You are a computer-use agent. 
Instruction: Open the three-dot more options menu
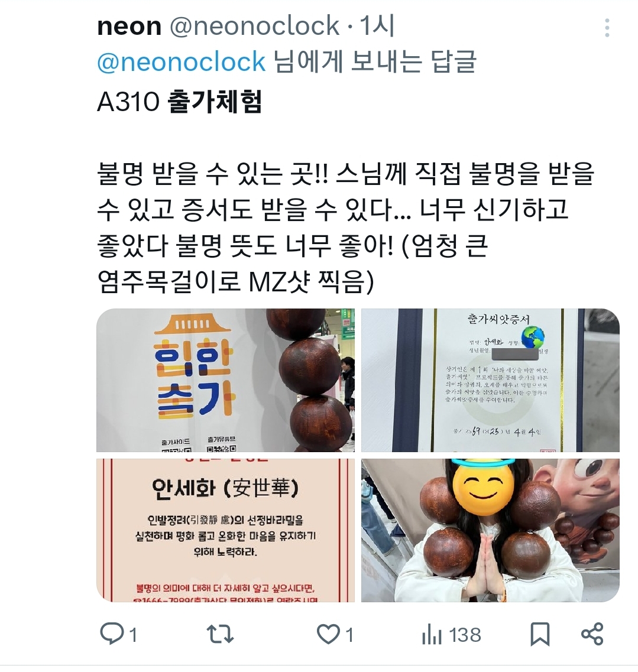pos(607,28)
